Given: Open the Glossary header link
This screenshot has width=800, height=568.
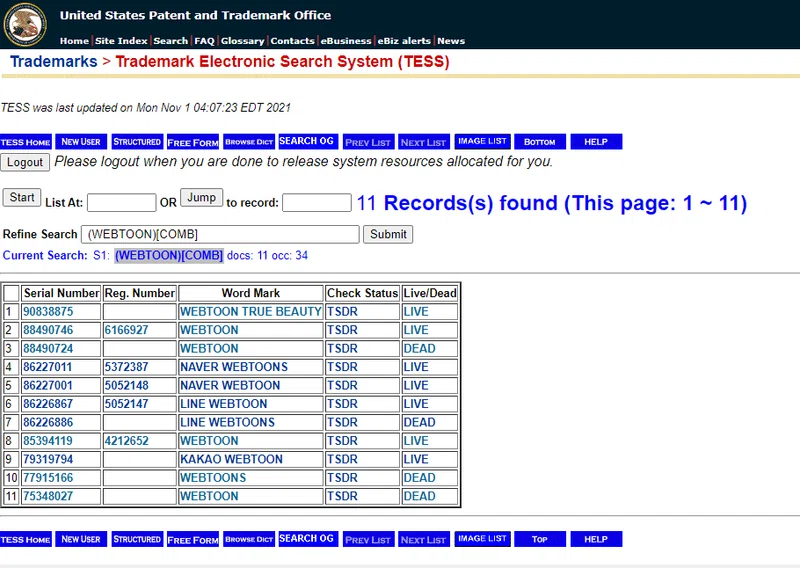Looking at the screenshot, I should (242, 41).
